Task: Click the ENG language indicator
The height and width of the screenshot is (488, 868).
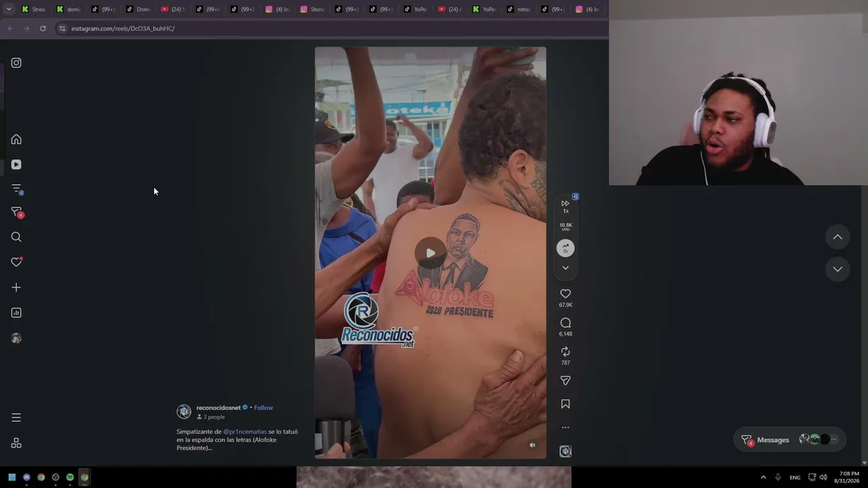Action: pyautogui.click(x=795, y=477)
